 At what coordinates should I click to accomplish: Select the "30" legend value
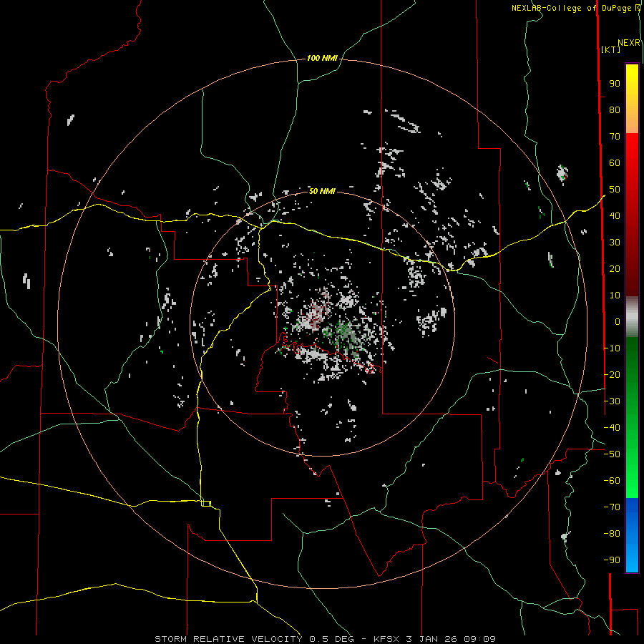pyautogui.click(x=615, y=243)
